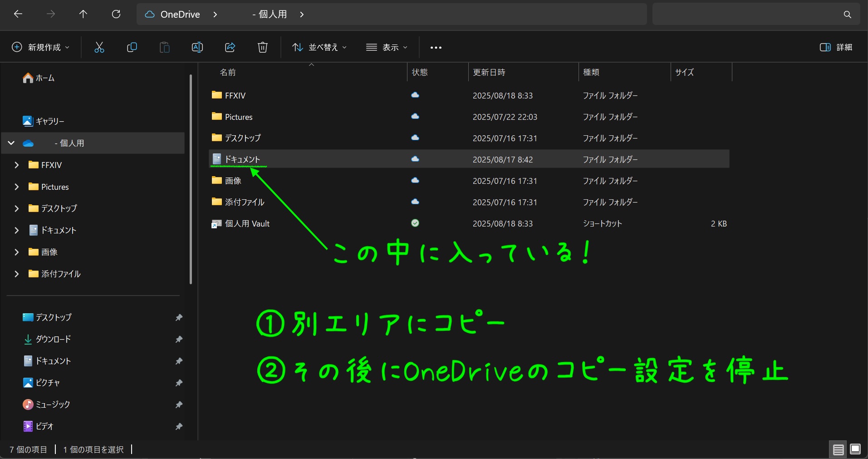The height and width of the screenshot is (459, 868).
Task: Click the 2 KB size value
Action: coord(719,223)
